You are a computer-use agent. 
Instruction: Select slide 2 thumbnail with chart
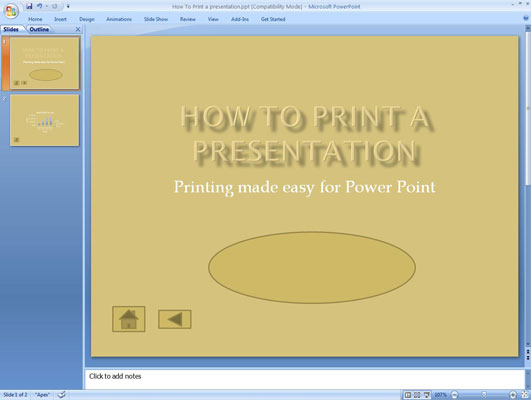[44, 120]
